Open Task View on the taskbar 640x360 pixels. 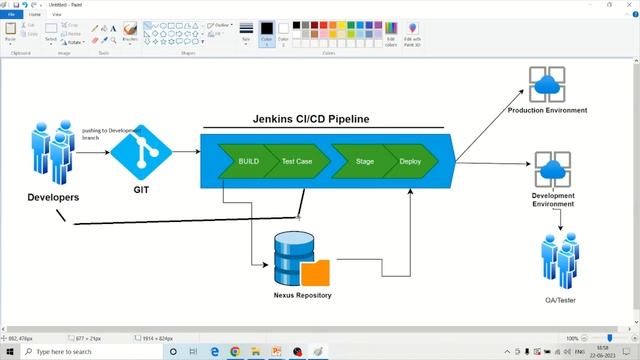coord(193,351)
